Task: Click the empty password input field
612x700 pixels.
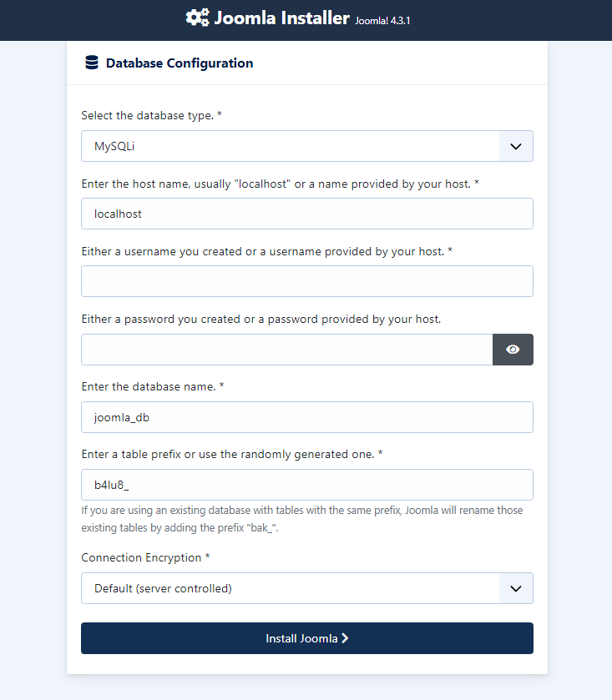Action: [287, 350]
